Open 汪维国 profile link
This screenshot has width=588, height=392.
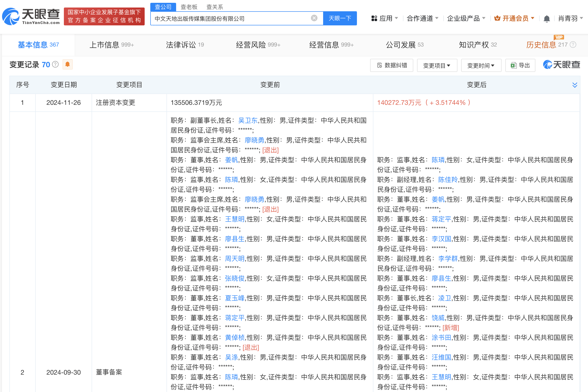441,357
